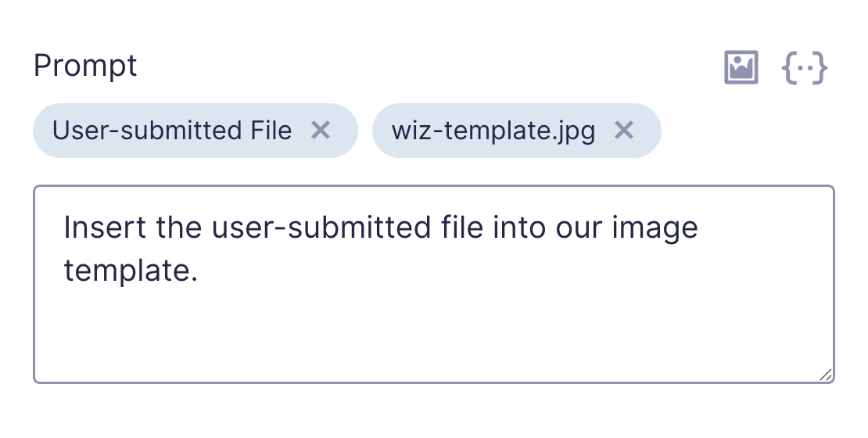The height and width of the screenshot is (438, 868).
Task: Click the word "the" in prompt text
Action: pos(179,228)
